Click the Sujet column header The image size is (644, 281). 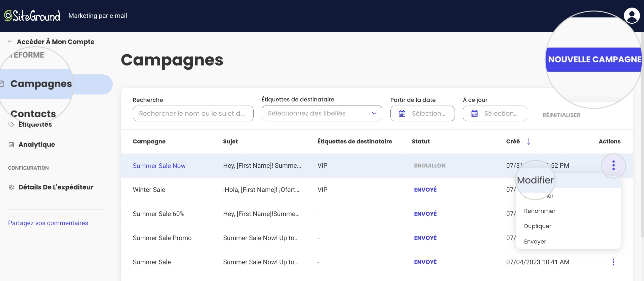230,142
